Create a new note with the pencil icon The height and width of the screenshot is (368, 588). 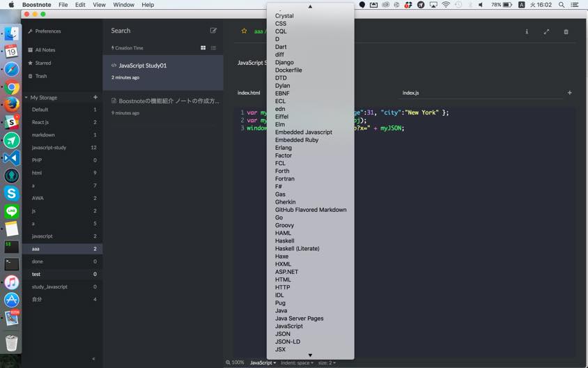[x=213, y=31]
